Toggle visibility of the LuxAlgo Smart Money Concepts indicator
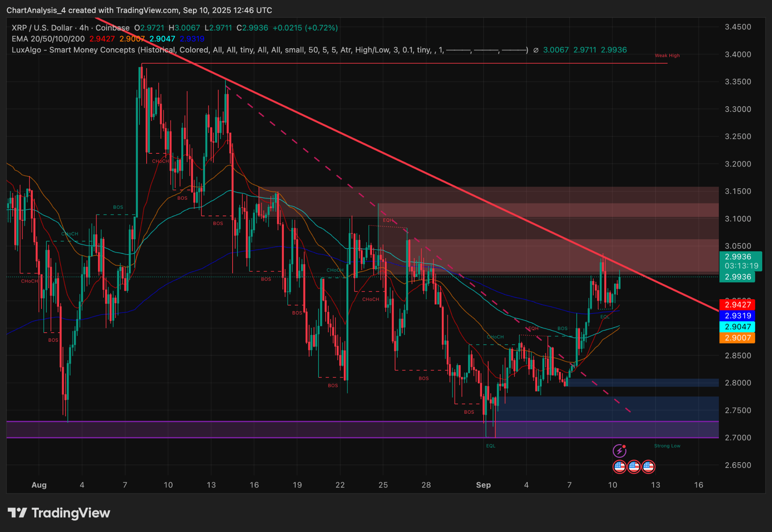 click(x=72, y=49)
